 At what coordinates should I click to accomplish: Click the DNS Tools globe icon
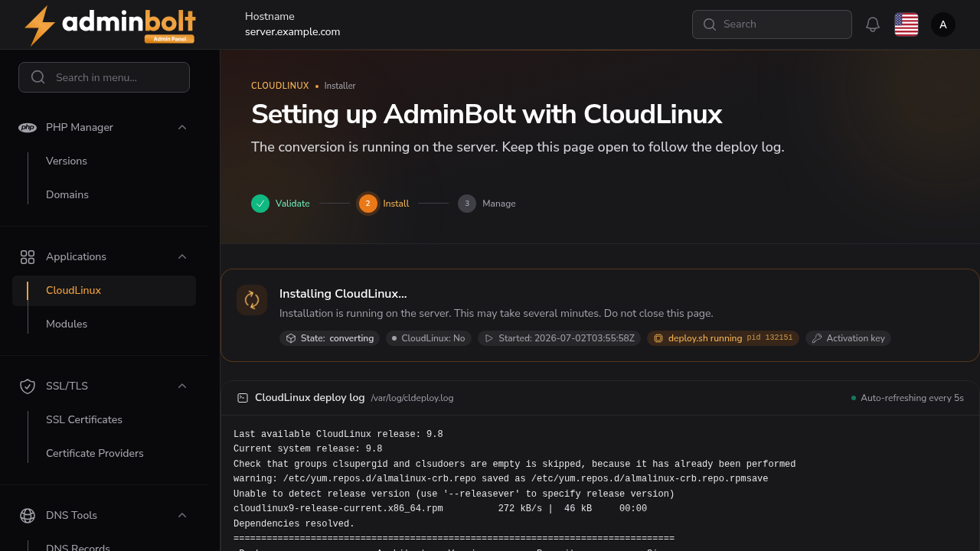28,515
